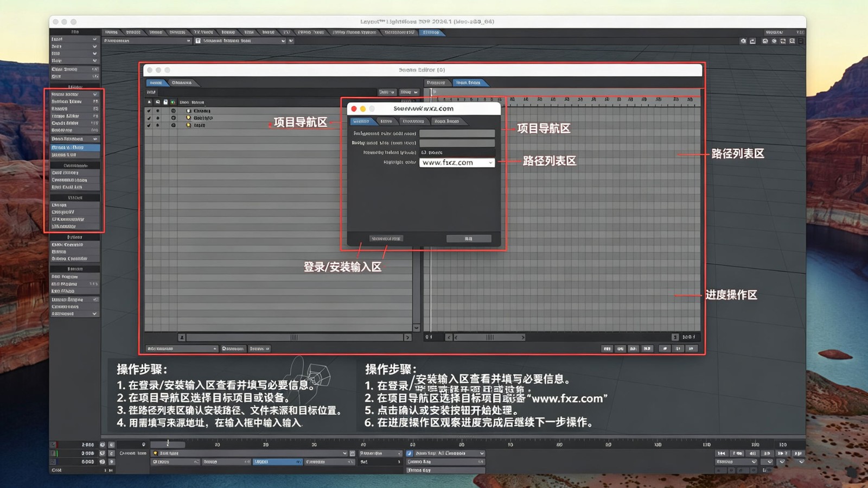Viewport: 868px width, 488px height.
Task: Click the light bulb icon in the bottom list row
Action: point(189,125)
